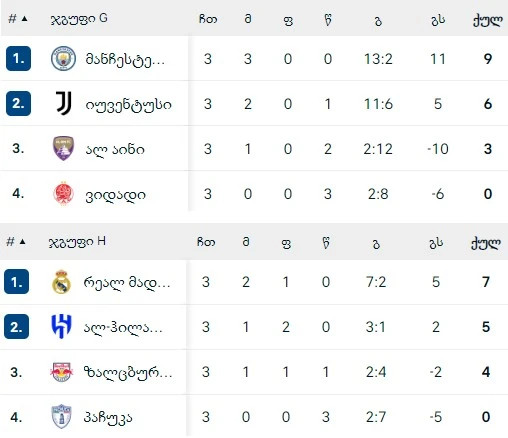Select Real Madrid's first place badge
The image size is (508, 438).
coord(16,282)
